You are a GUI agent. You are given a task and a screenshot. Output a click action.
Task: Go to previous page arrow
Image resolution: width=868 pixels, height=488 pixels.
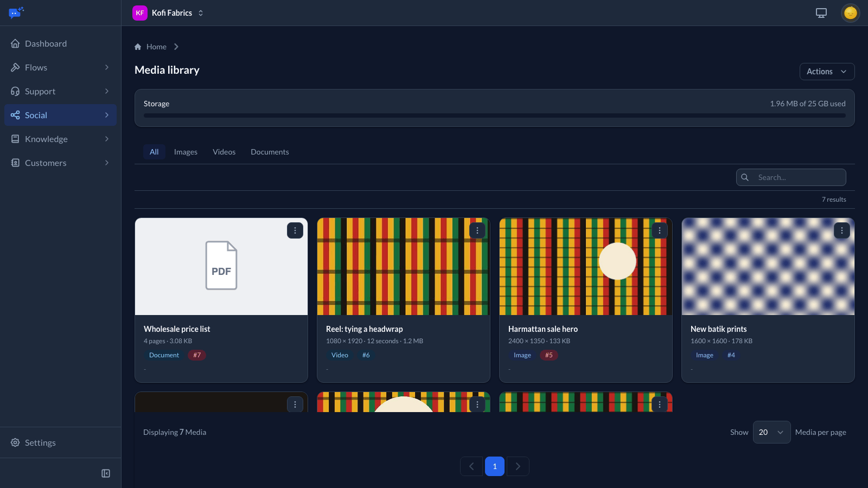tap(471, 466)
